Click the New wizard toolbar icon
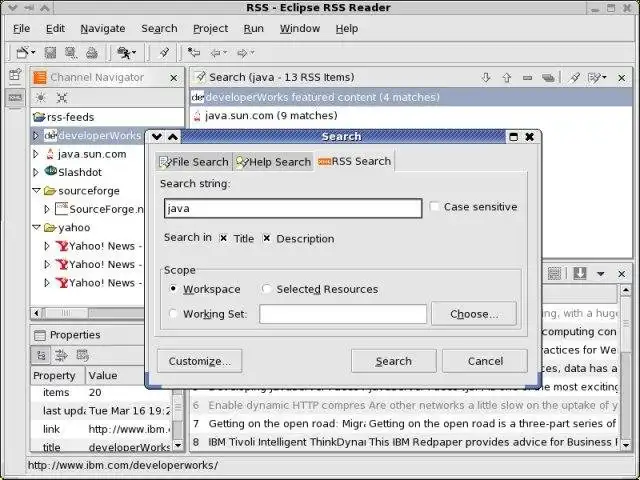The width and height of the screenshot is (640, 480). click(22, 52)
